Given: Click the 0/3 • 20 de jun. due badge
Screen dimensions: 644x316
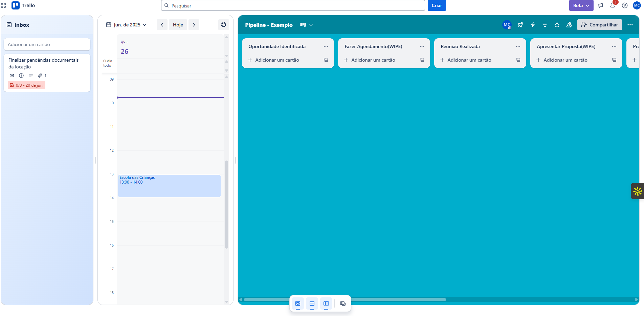Looking at the screenshot, I should (27, 85).
